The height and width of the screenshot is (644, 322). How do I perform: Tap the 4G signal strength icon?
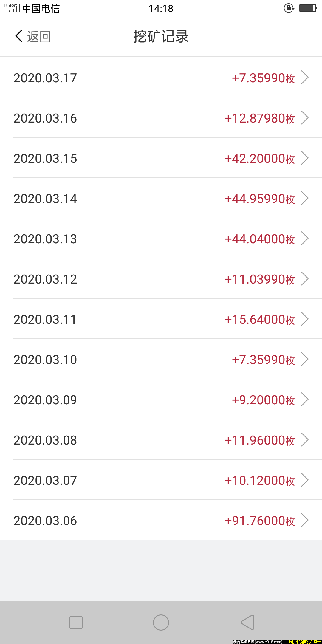(x=14, y=8)
